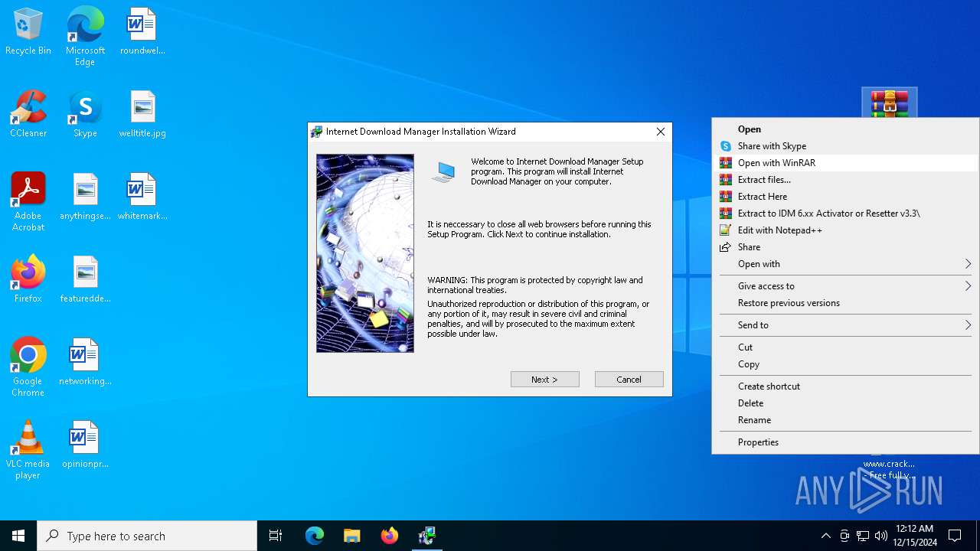980x551 pixels.
Task: Select welltitle.jpg image file on desktop
Action: pos(142,114)
